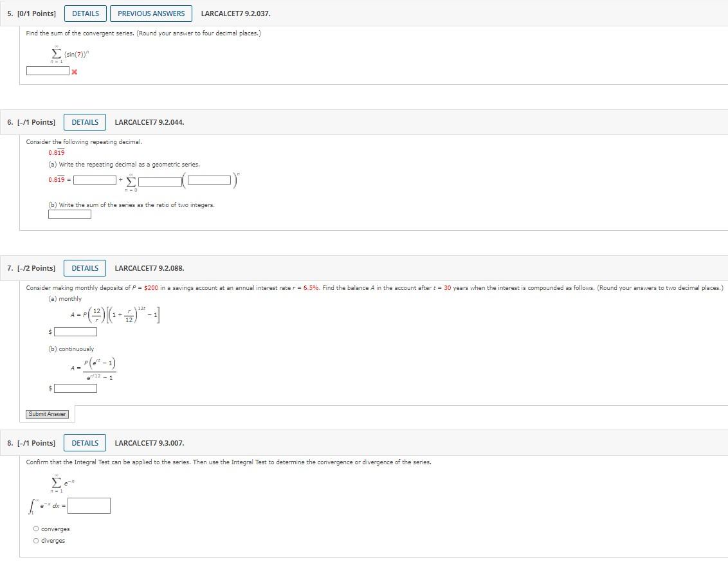Click LARCALCET7 9.2.044 question code

pos(149,122)
